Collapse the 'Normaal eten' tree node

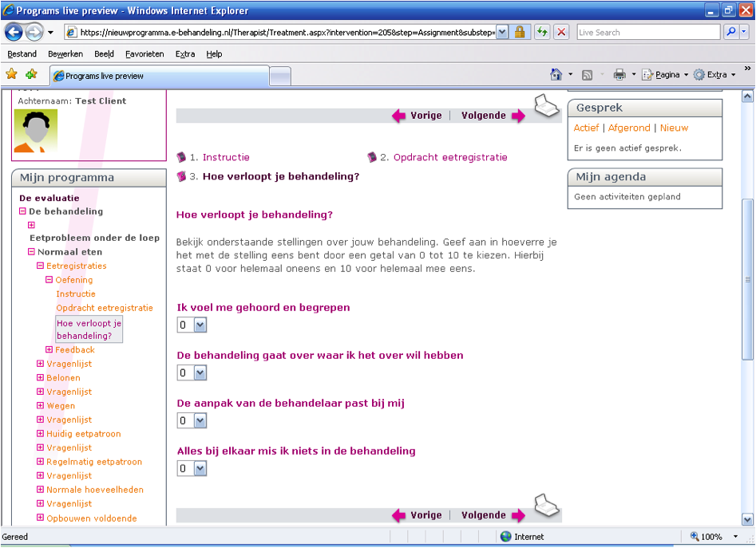pos(32,252)
